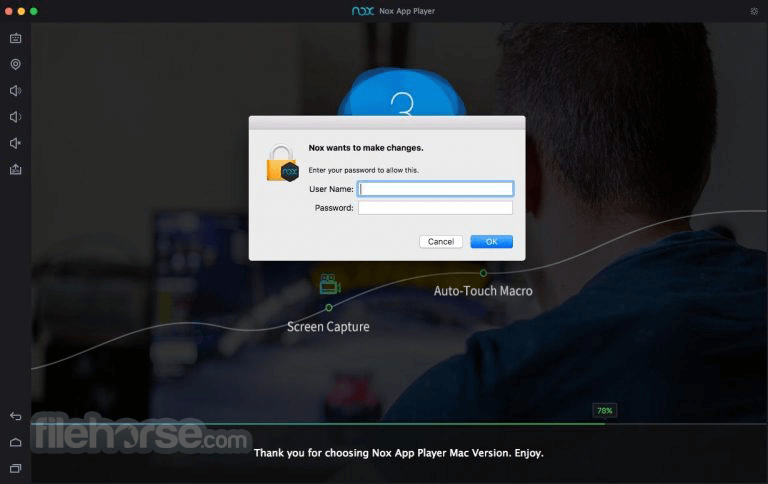The width and height of the screenshot is (768, 484).
Task: Open the keyboard control icon in sidebar
Action: point(16,38)
